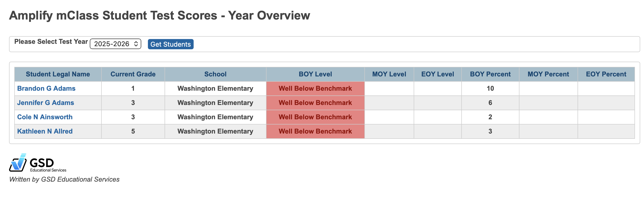The image size is (644, 199).
Task: Click the MOY Level column header
Action: click(x=389, y=74)
